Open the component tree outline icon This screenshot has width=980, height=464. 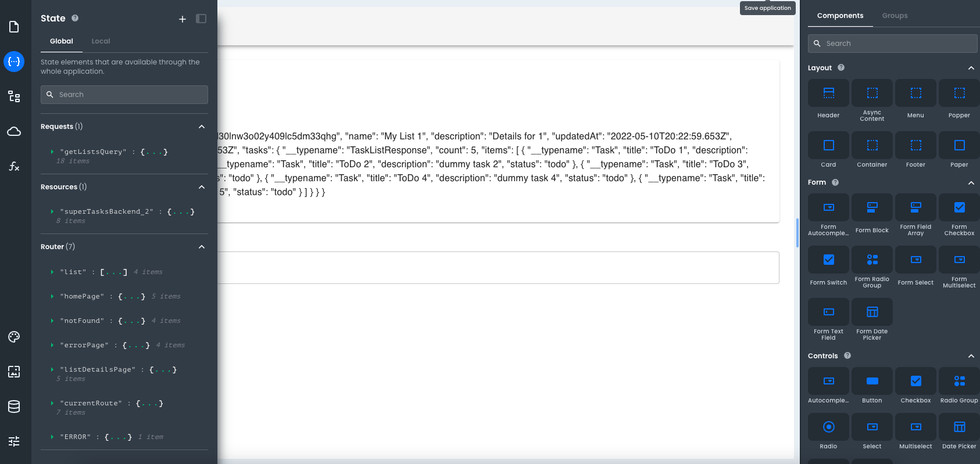coord(14,96)
